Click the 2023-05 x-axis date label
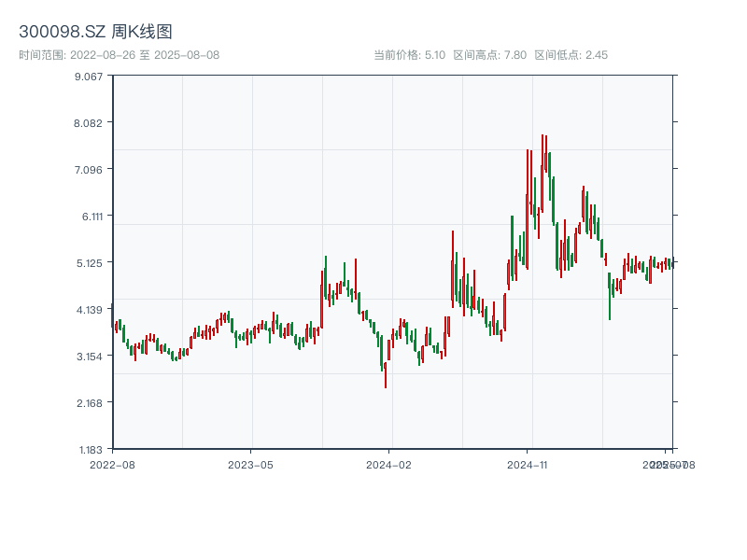Screen dimensions: 747x560 (x=250, y=464)
